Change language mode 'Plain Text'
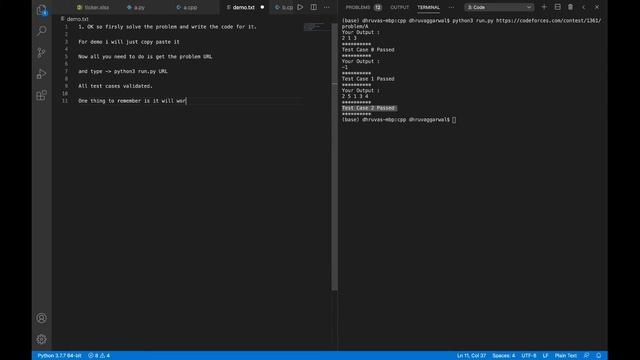 point(566,356)
